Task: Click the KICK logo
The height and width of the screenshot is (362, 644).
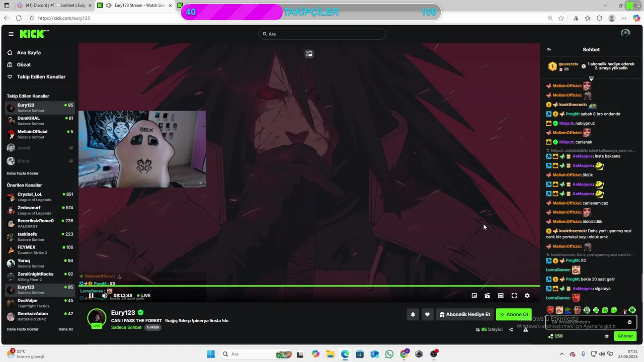Action: pyautogui.click(x=34, y=34)
